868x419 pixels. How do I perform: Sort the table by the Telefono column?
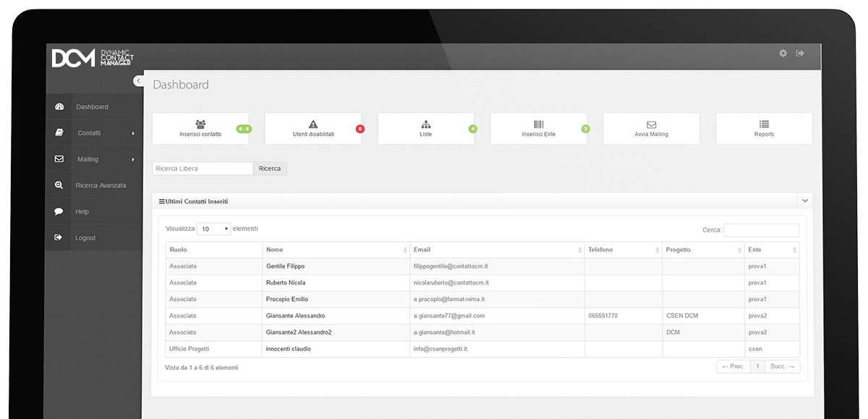pos(624,250)
